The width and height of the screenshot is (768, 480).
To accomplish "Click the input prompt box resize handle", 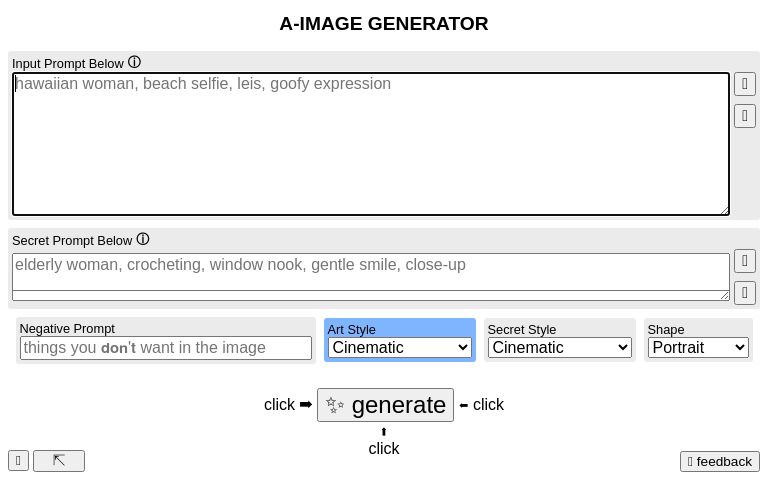I will [x=725, y=210].
